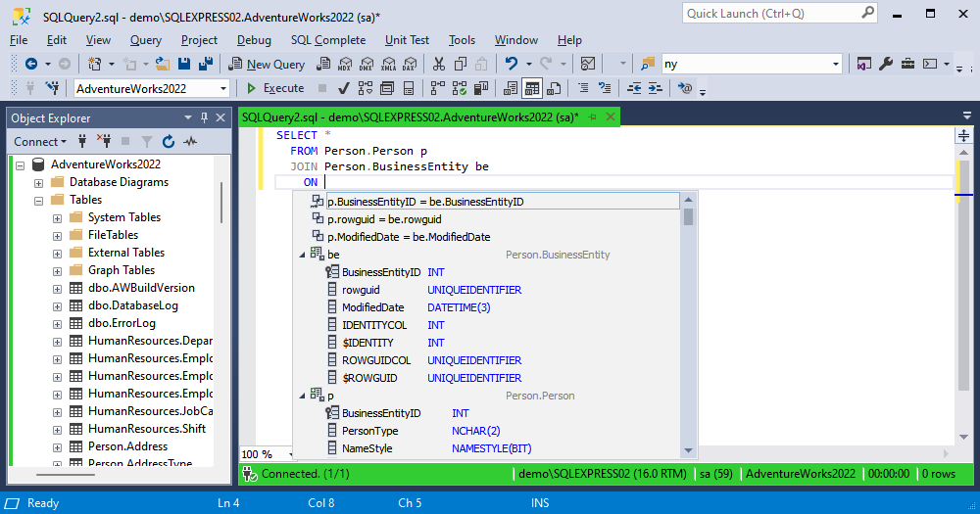The width and height of the screenshot is (980, 514).
Task: Open Activity Monitor from toolbar icon
Action: 587,64
